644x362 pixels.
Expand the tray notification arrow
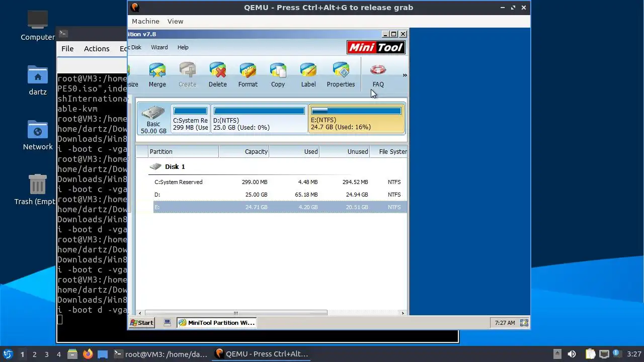(x=557, y=354)
